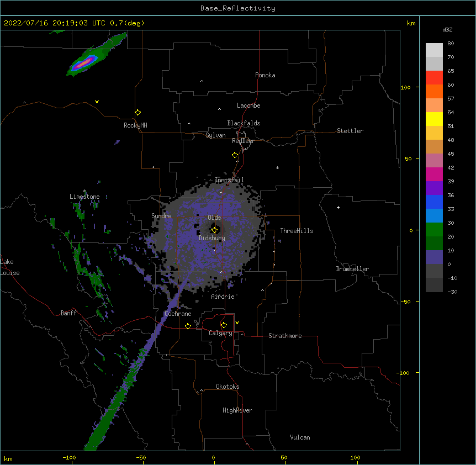
Task: Click the Lake Louise label
Action: pos(10,267)
